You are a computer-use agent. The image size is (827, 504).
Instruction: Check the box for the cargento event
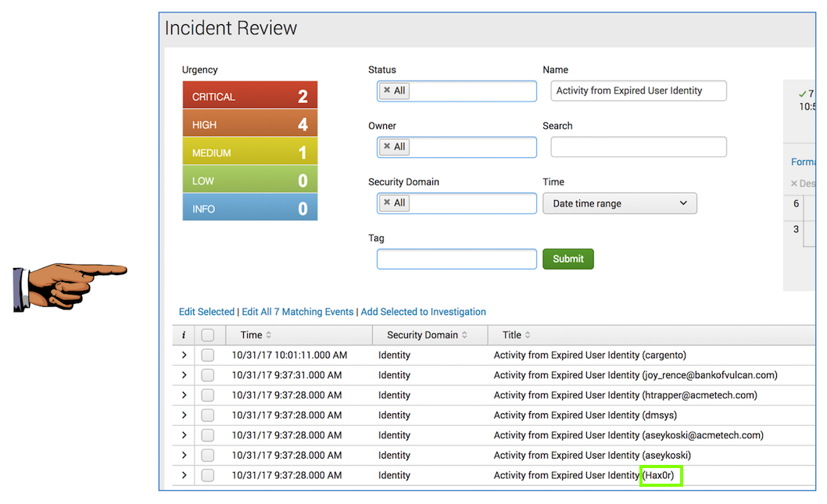[207, 355]
